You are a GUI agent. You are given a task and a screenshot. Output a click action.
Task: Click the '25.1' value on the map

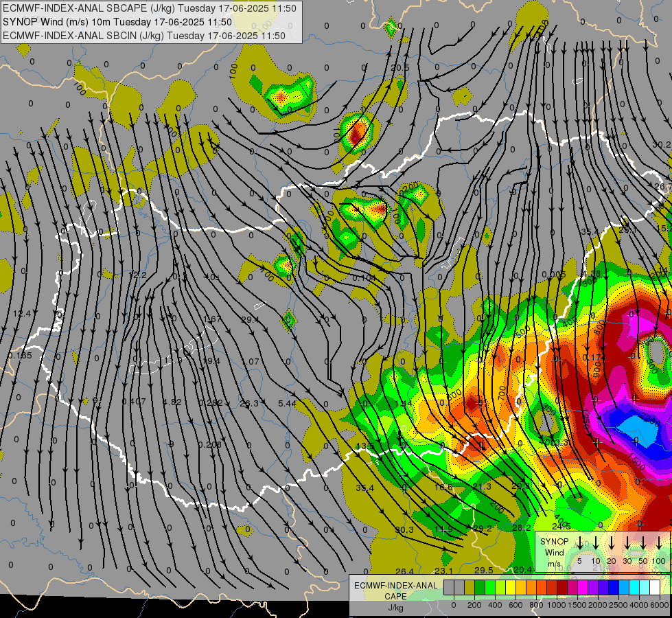coord(627,230)
